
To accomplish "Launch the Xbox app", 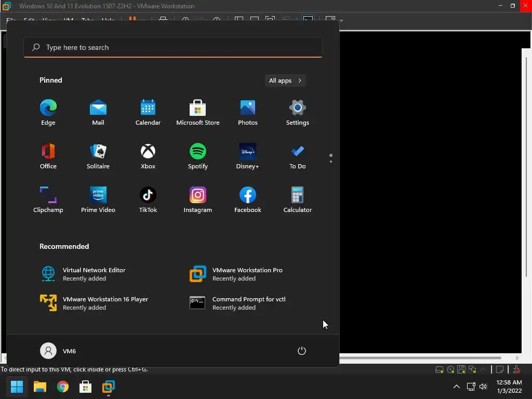I will (x=148, y=156).
